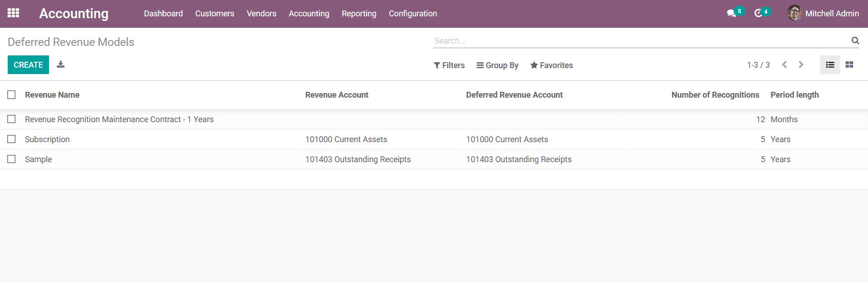Open the Reporting menu
Image resolution: width=868 pixels, height=283 pixels.
(x=359, y=14)
